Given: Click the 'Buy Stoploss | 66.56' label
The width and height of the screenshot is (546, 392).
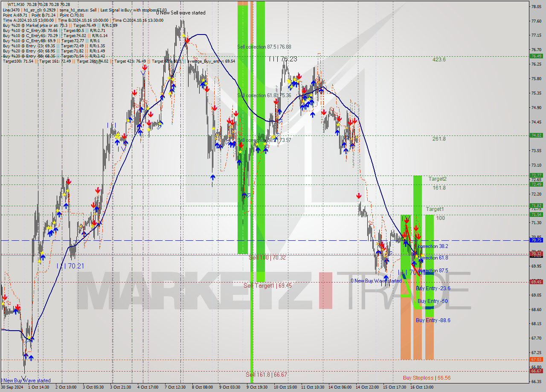Looking at the screenshot, I should pos(427,378).
